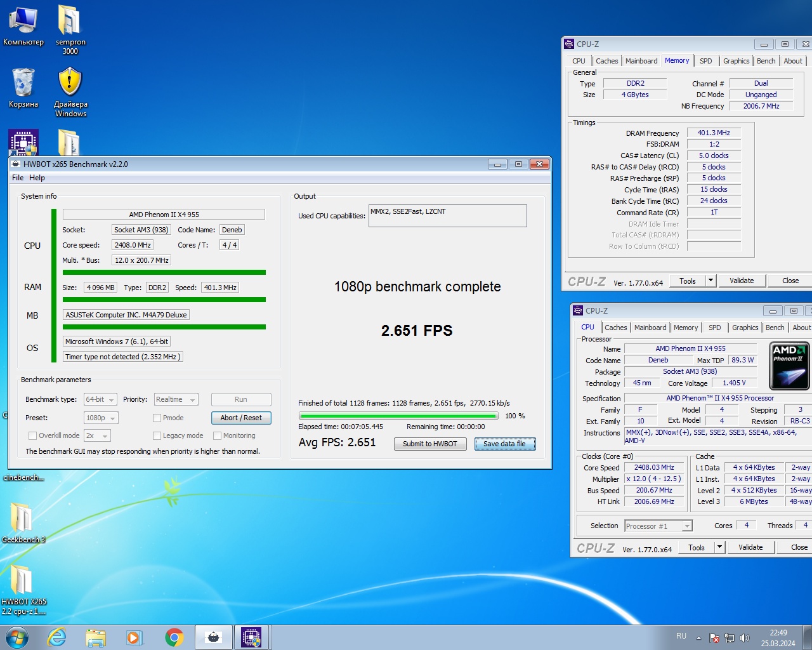
Task: Click the Core speed 2408.0 MHz field
Action: [x=133, y=245]
